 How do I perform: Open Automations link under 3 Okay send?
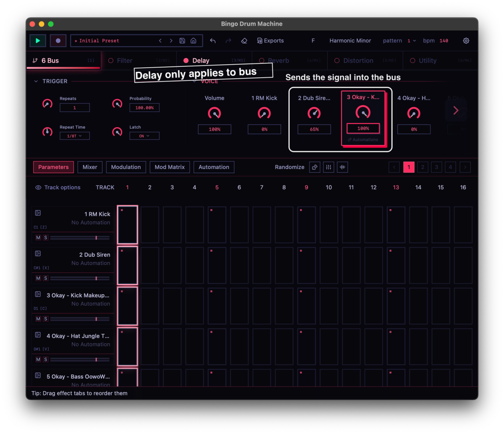[x=363, y=139]
